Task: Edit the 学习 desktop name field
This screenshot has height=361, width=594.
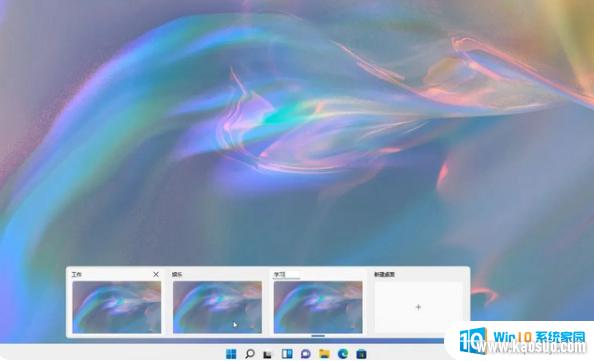Action: point(287,275)
